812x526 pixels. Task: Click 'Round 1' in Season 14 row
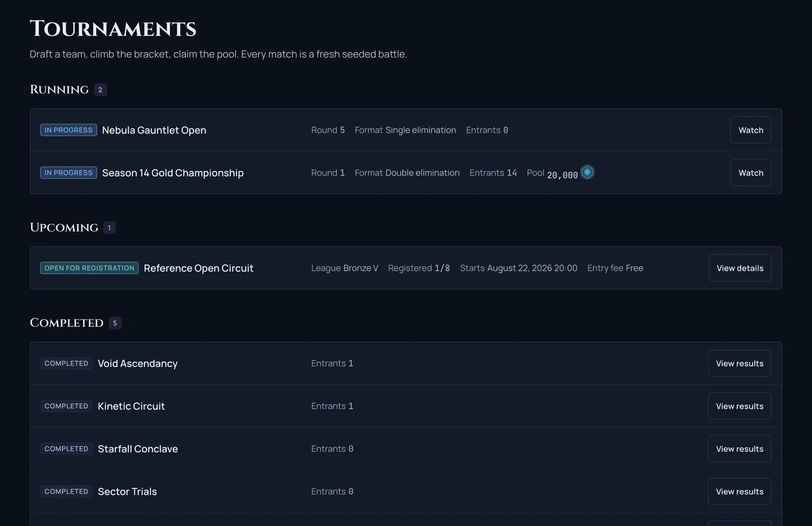pos(328,173)
